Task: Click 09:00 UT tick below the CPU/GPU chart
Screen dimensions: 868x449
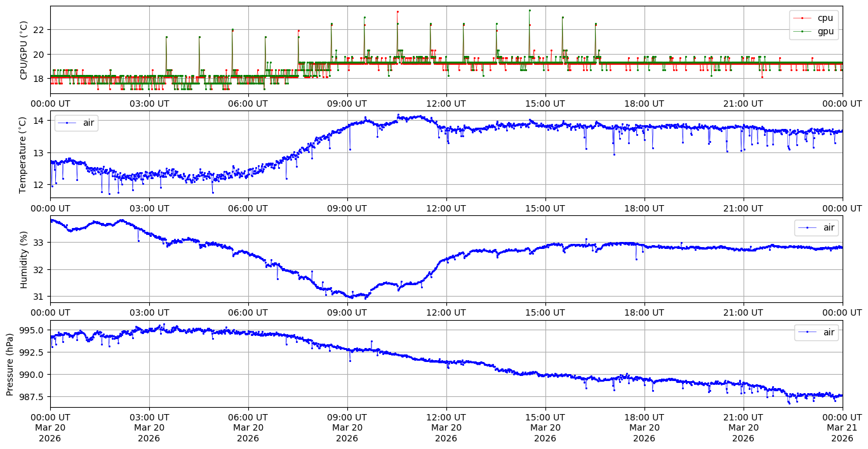Action: click(x=347, y=104)
